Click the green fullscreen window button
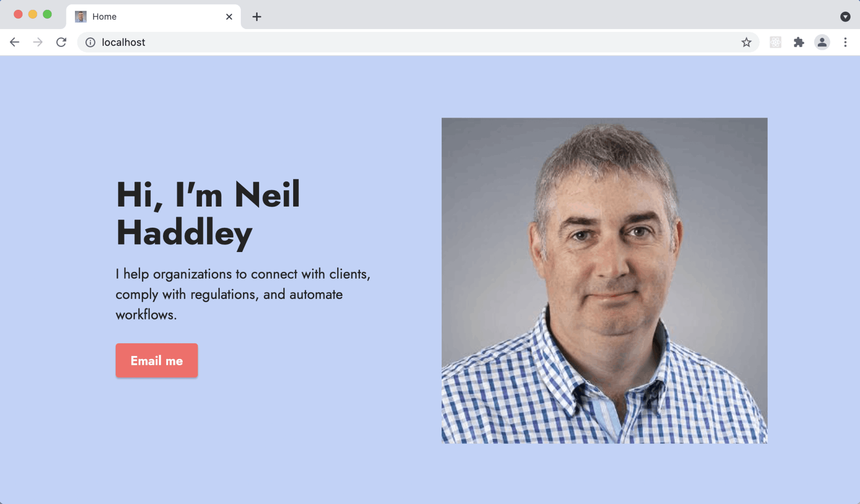Image resolution: width=860 pixels, height=504 pixels. [47, 14]
